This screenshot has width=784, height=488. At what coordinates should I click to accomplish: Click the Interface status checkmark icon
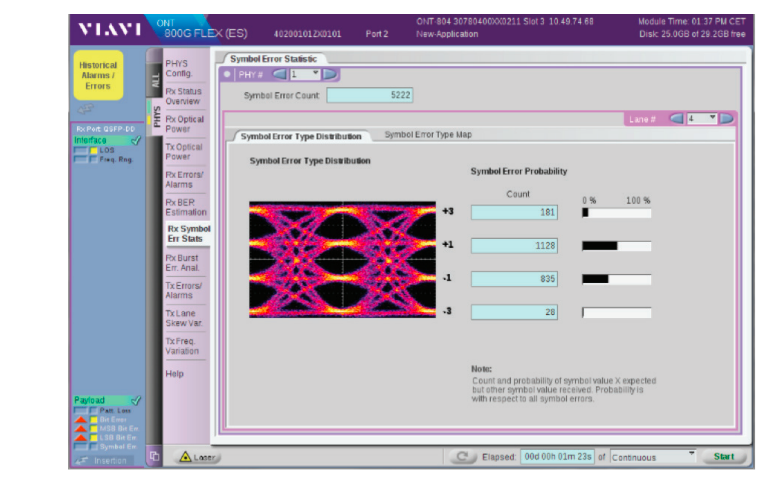click(136, 141)
